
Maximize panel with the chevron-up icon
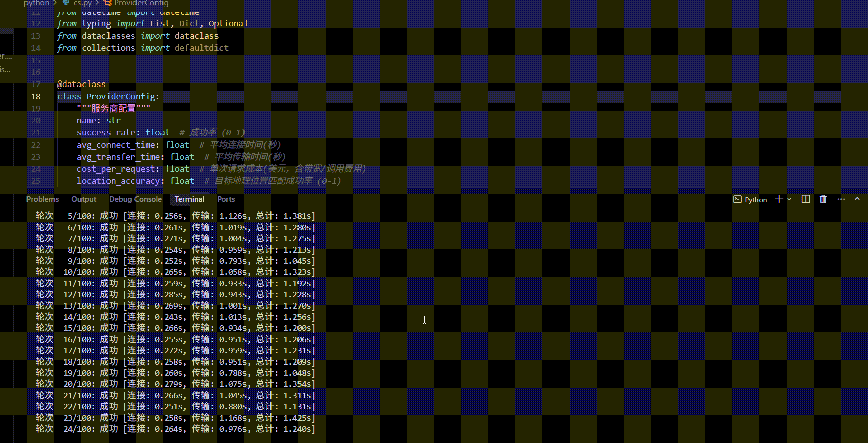[x=857, y=199]
